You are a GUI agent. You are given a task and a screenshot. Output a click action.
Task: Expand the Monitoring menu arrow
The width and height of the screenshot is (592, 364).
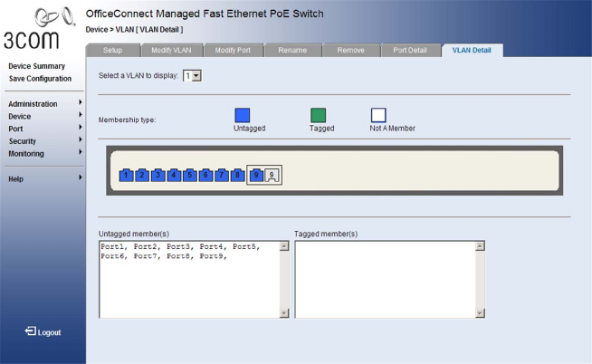coord(81,152)
